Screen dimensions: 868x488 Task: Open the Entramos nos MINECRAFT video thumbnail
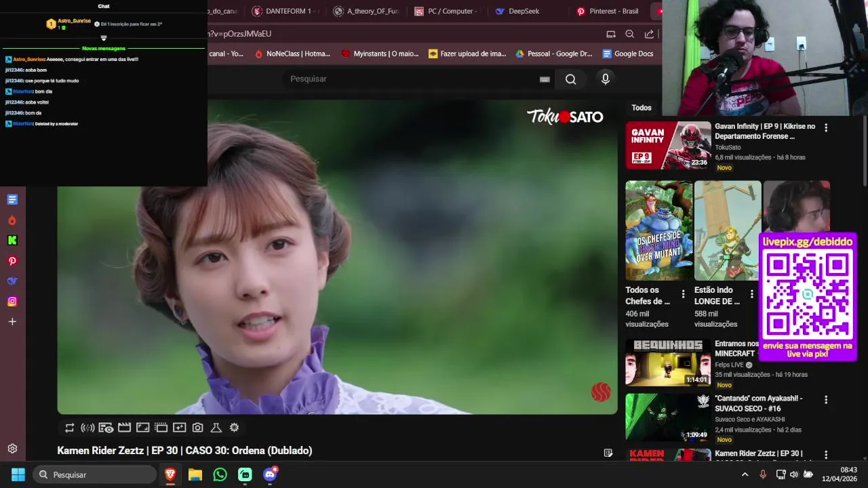[x=668, y=363]
